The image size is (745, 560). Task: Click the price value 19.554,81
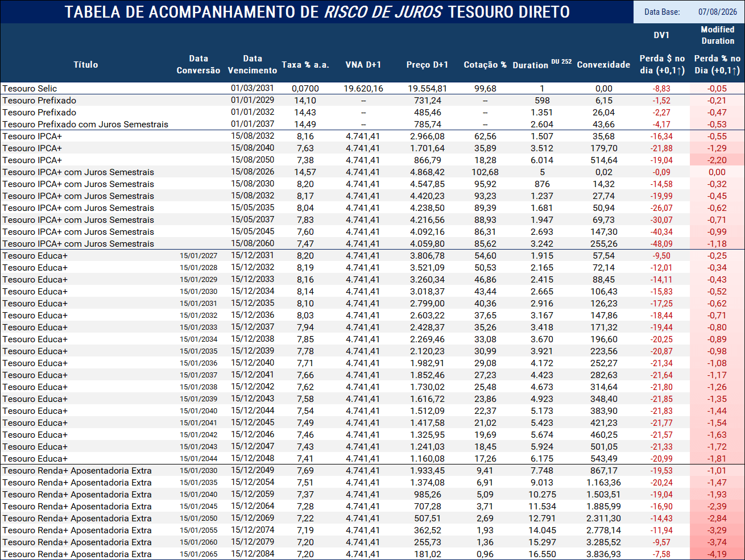pyautogui.click(x=428, y=89)
